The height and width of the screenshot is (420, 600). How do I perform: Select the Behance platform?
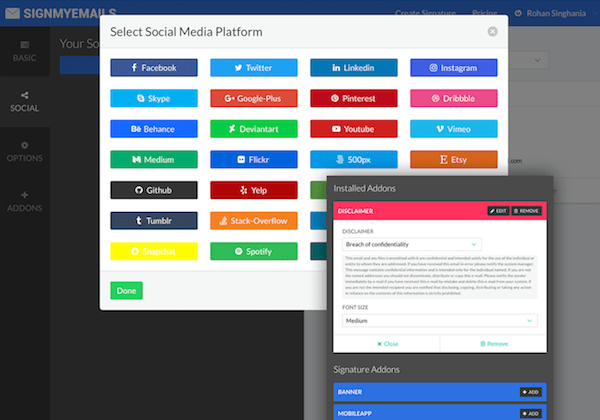[x=154, y=129]
